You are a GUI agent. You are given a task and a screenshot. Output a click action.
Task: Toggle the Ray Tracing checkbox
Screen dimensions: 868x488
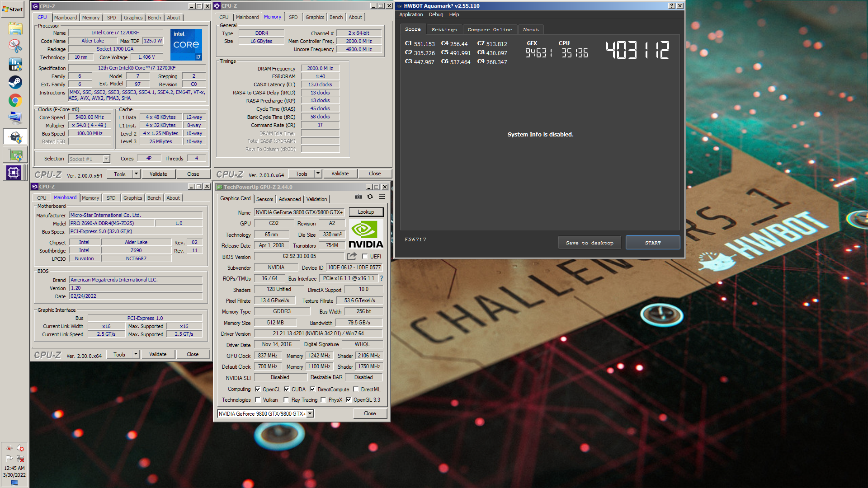point(286,400)
